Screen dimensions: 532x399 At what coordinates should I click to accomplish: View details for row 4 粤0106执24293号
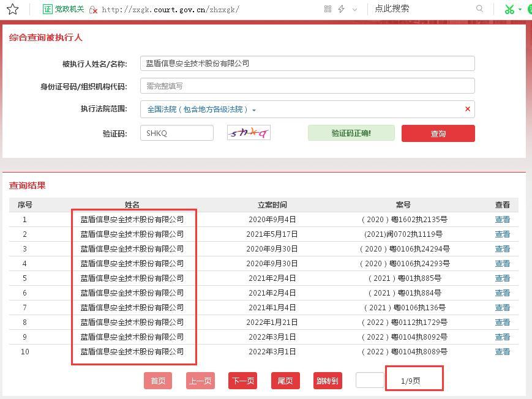[502, 263]
